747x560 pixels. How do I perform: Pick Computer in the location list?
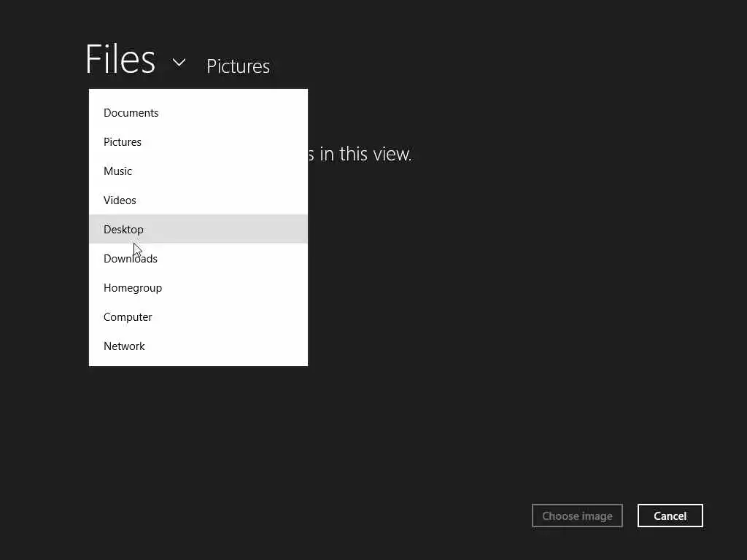(128, 317)
